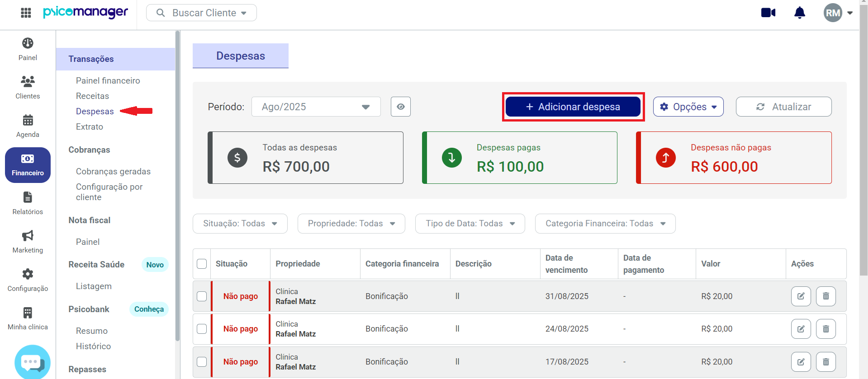Image resolution: width=868 pixels, height=379 pixels.
Task: Open Configuração por cliente menu item
Action: pos(109,192)
